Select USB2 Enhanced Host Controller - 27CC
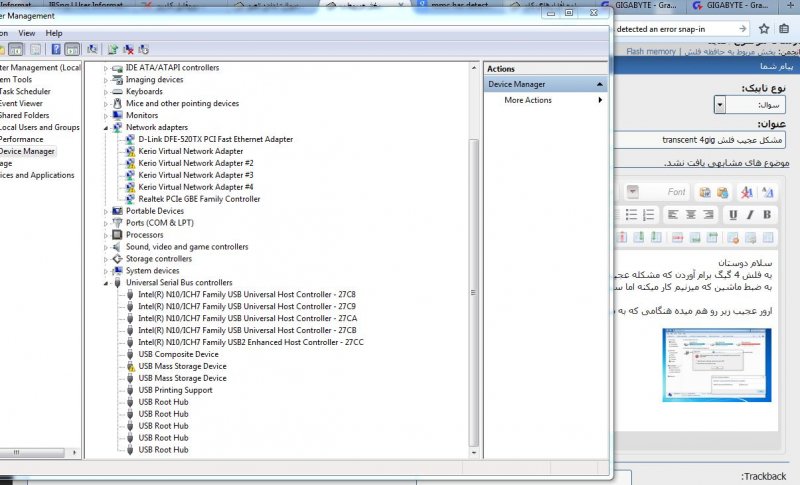This screenshot has width=800, height=485. (x=251, y=342)
